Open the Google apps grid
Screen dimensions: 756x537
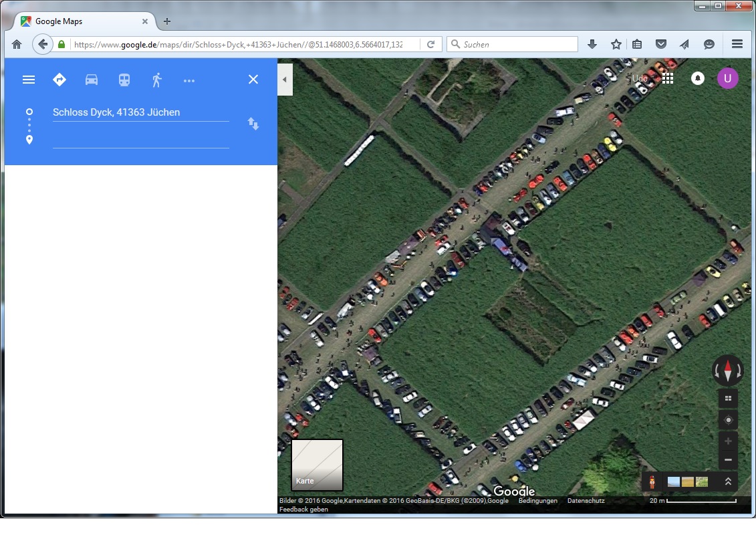[x=667, y=78]
